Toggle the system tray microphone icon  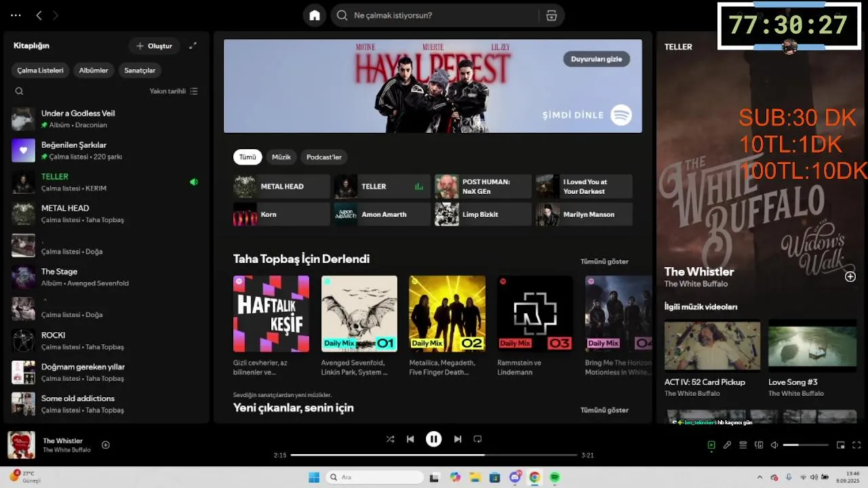pos(788,477)
